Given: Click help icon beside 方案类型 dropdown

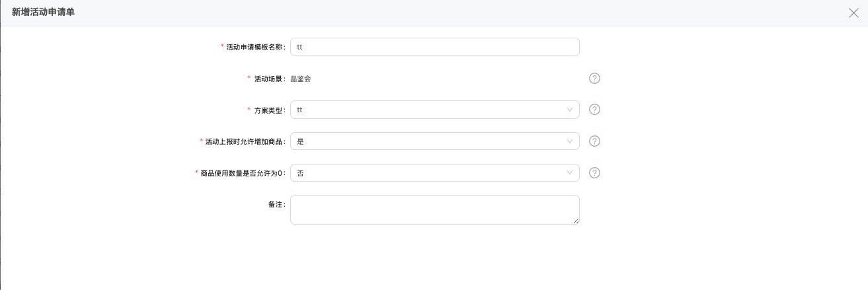Looking at the screenshot, I should (594, 110).
